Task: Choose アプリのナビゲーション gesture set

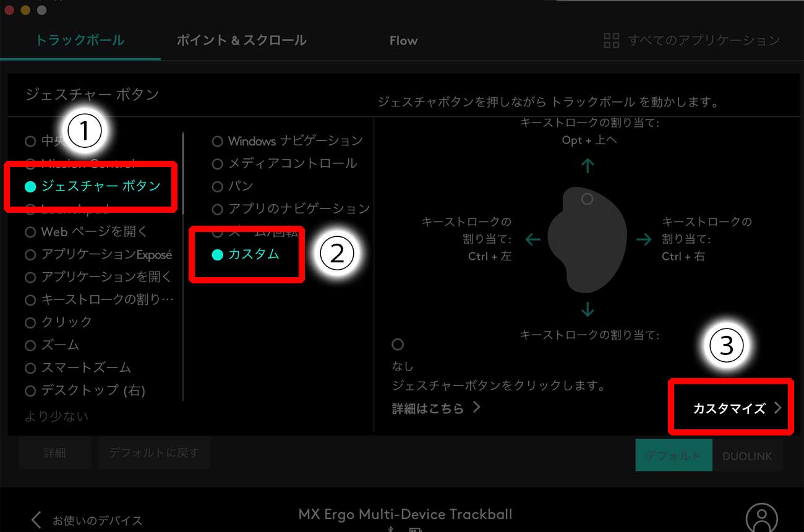Action: pos(291,209)
